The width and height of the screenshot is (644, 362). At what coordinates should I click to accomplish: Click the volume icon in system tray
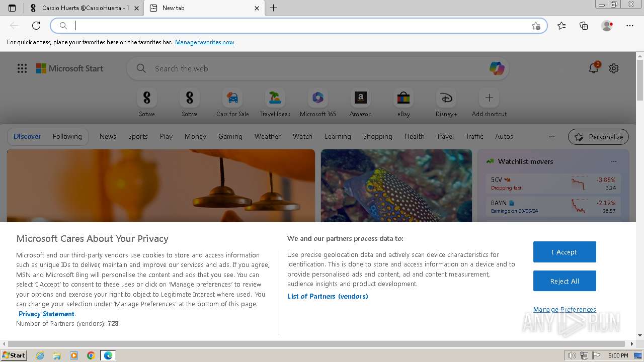coord(572,355)
